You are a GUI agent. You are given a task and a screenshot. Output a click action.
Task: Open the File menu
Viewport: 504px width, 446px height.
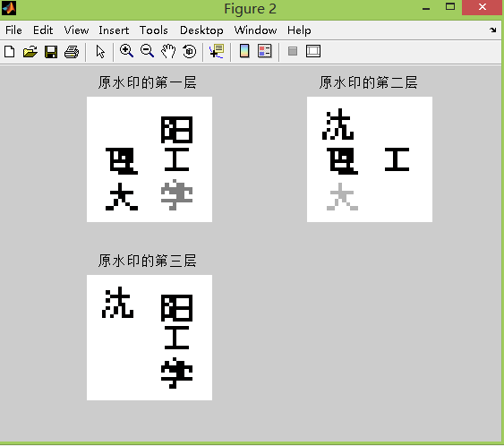(13, 30)
